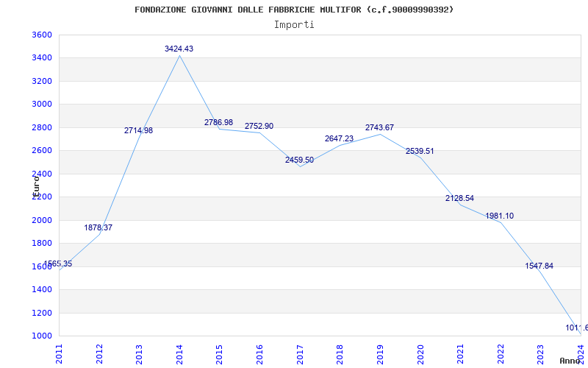Click the 1800 y-axis tick label

coord(42,244)
